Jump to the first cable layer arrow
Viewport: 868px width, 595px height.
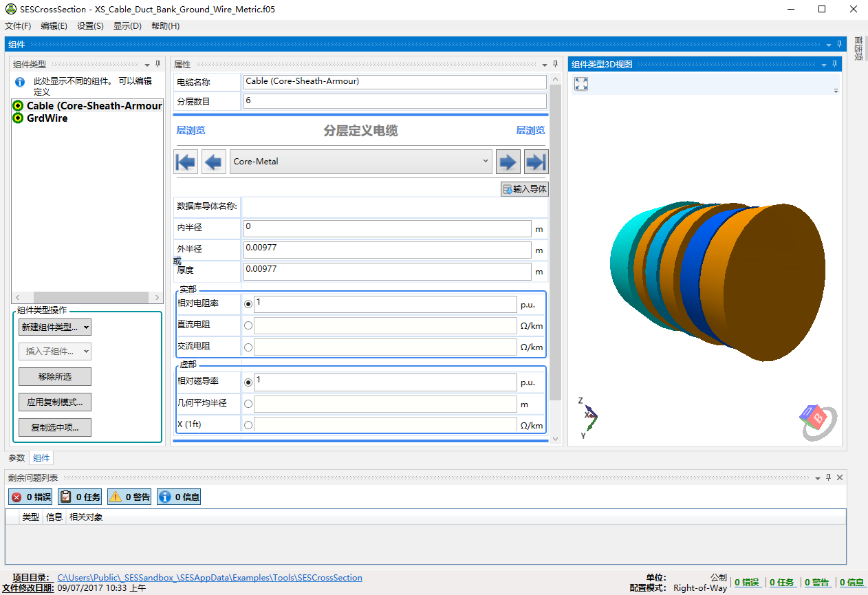point(186,162)
